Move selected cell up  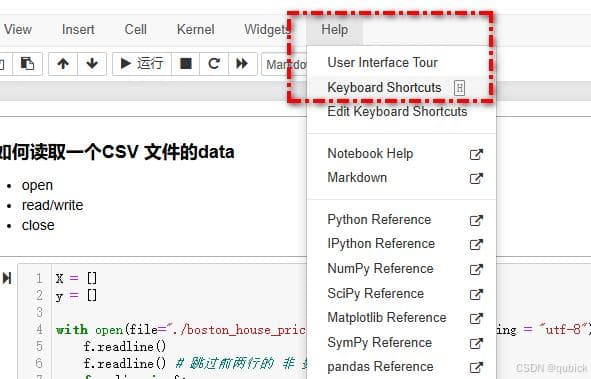63,64
